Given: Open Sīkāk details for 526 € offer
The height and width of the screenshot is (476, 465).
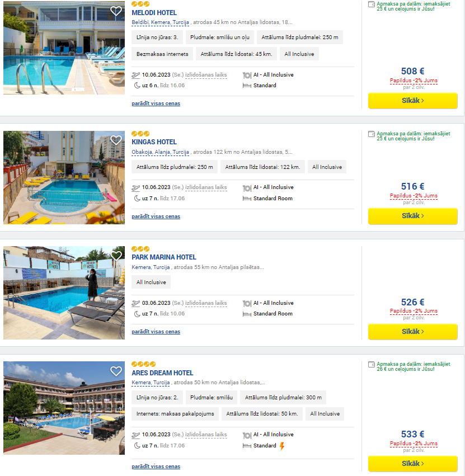Looking at the screenshot, I should (413, 332).
